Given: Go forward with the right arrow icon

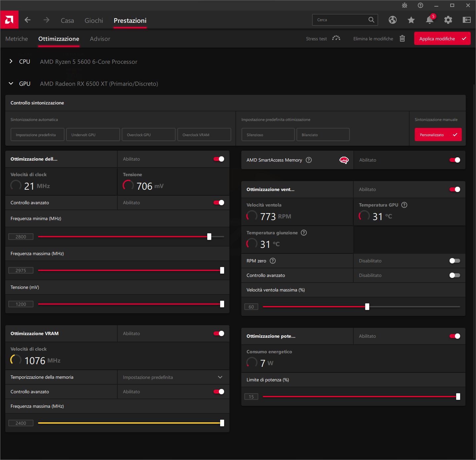Looking at the screenshot, I should point(46,20).
